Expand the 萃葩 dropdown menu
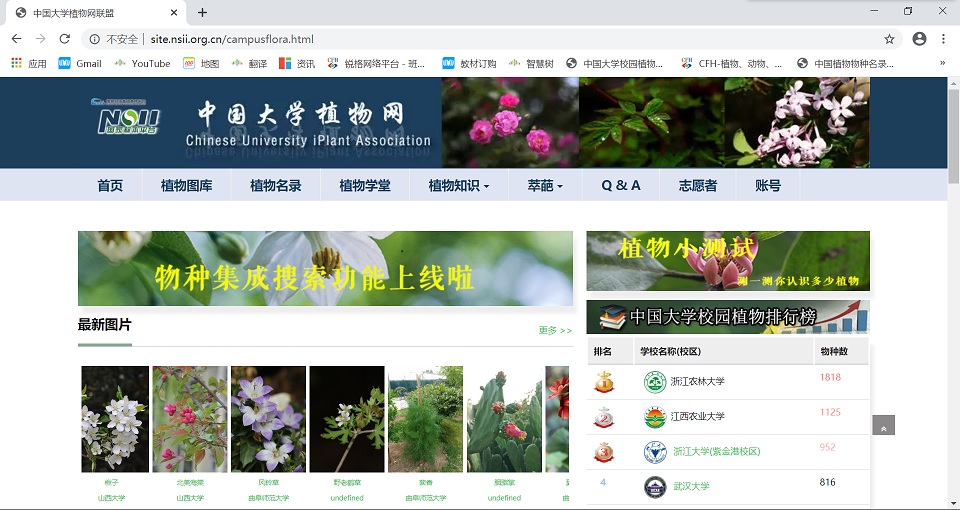This screenshot has height=510, width=960. (x=545, y=185)
